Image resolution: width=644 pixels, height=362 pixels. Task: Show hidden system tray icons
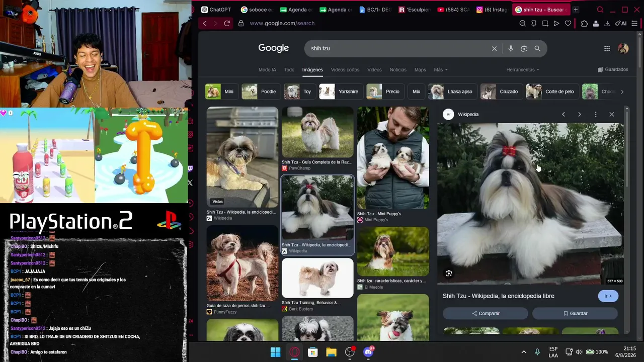[x=524, y=352]
